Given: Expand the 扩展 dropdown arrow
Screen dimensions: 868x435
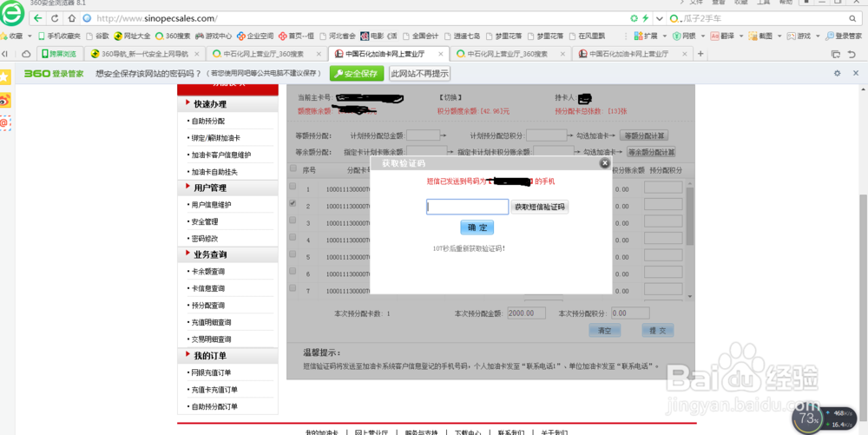Looking at the screenshot, I should coord(664,36).
